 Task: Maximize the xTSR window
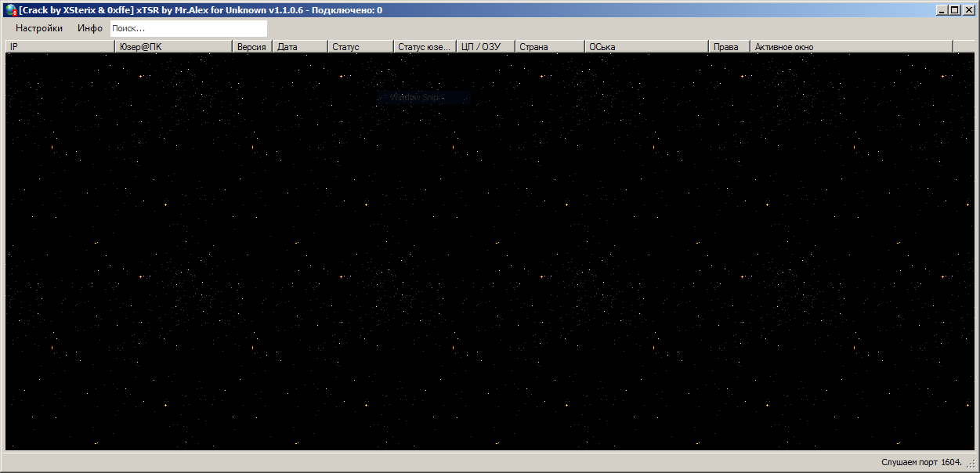[x=954, y=10]
